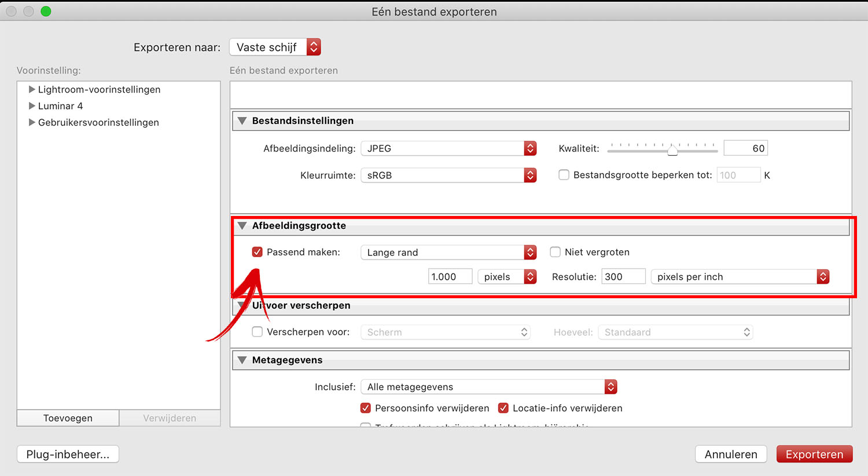Viewport: 868px width, 476px height.
Task: Open the pixels per inch dropdown
Action: 740,277
